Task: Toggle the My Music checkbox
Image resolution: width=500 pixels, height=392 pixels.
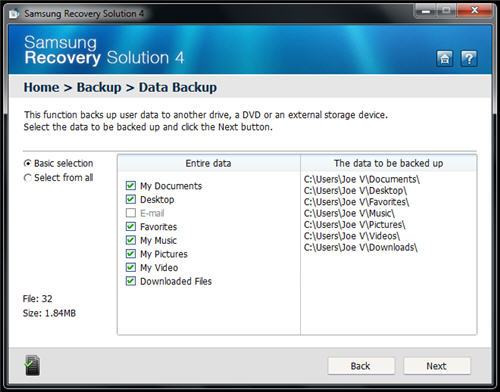Action: [131, 240]
